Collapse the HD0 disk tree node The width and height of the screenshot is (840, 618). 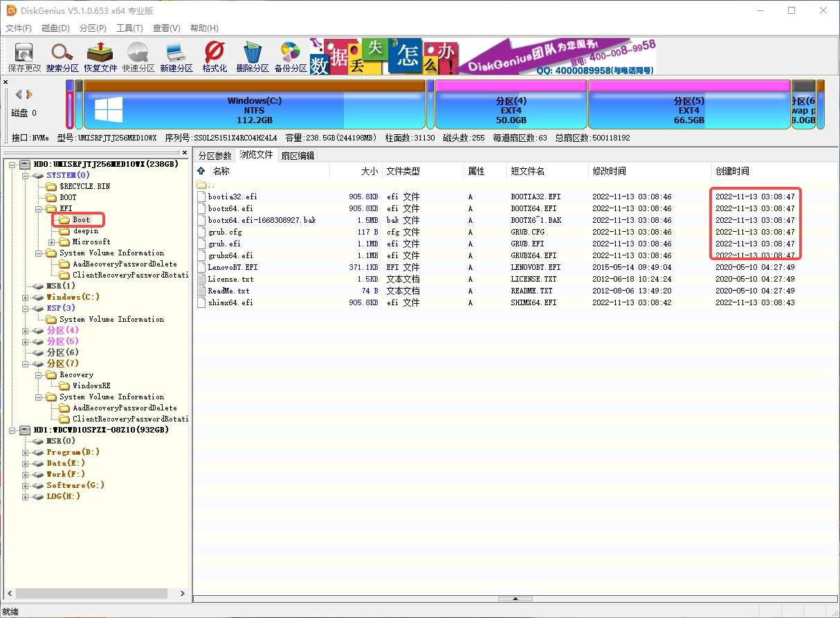[x=14, y=164]
